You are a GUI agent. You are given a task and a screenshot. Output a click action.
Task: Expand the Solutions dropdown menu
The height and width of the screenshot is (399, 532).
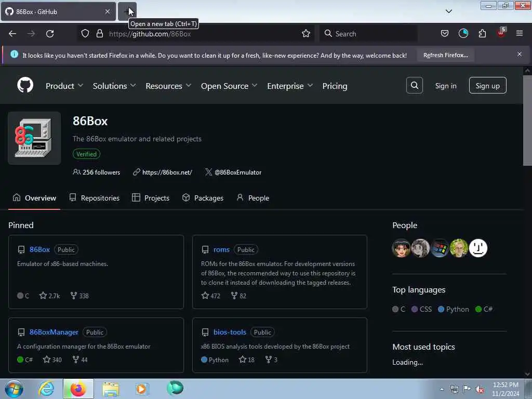pos(114,86)
